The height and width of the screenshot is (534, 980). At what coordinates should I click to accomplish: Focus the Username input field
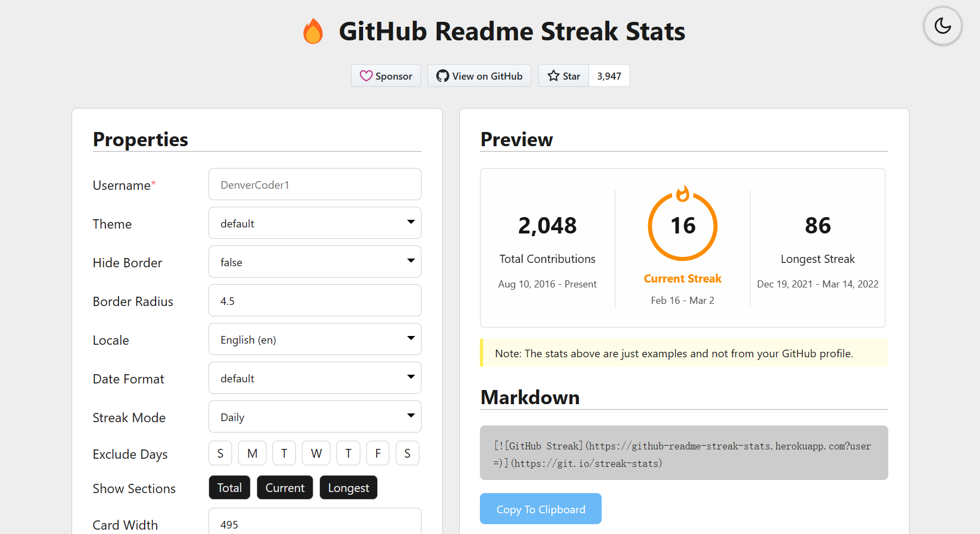click(315, 184)
